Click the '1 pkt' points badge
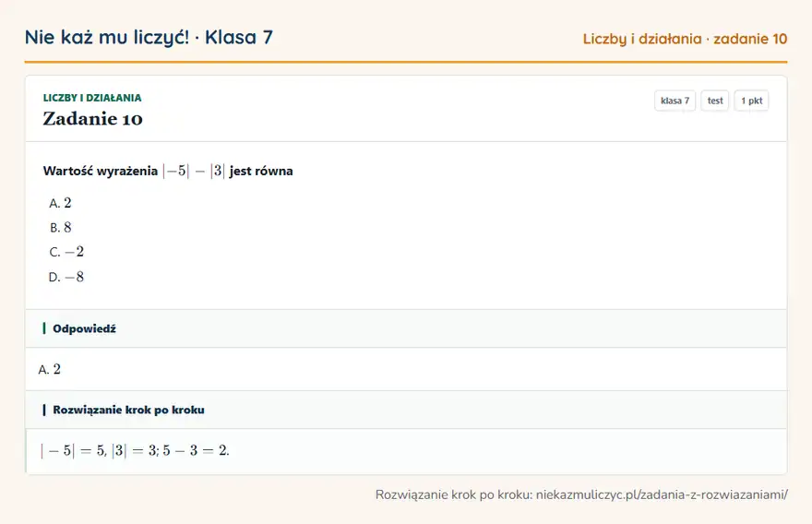This screenshot has height=524, width=812. pyautogui.click(x=751, y=101)
